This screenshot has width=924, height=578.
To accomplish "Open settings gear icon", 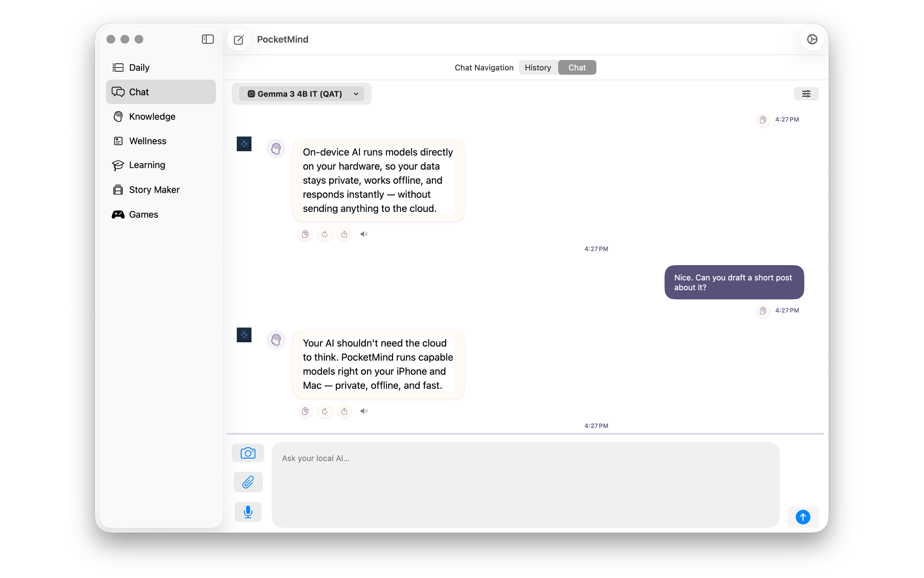I will point(812,39).
